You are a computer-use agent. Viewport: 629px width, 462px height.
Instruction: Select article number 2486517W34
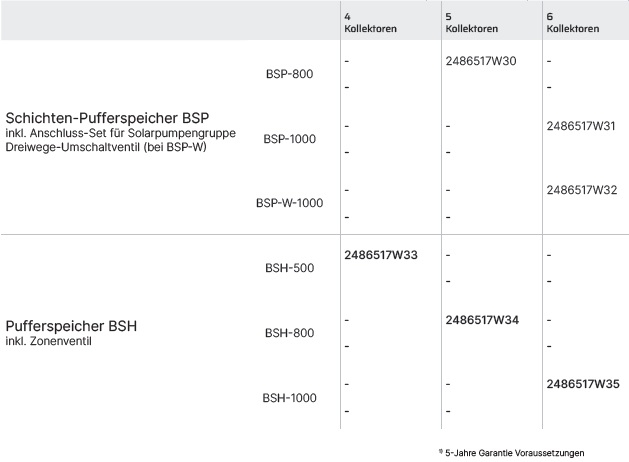(481, 320)
